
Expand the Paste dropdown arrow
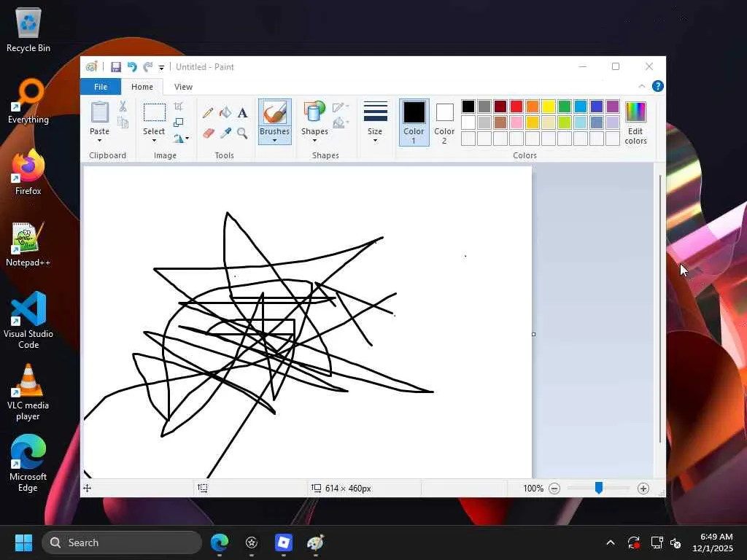click(x=99, y=141)
